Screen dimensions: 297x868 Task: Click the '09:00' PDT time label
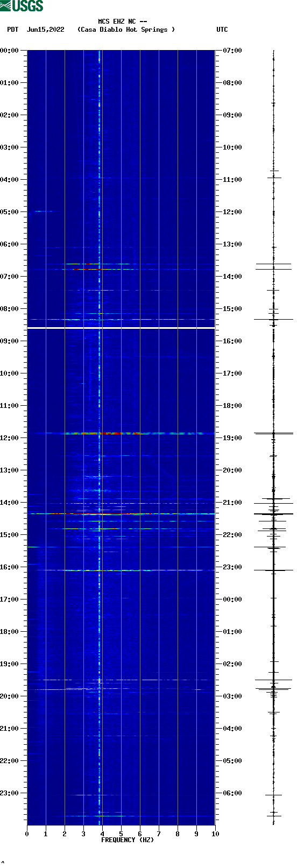pyautogui.click(x=9, y=341)
